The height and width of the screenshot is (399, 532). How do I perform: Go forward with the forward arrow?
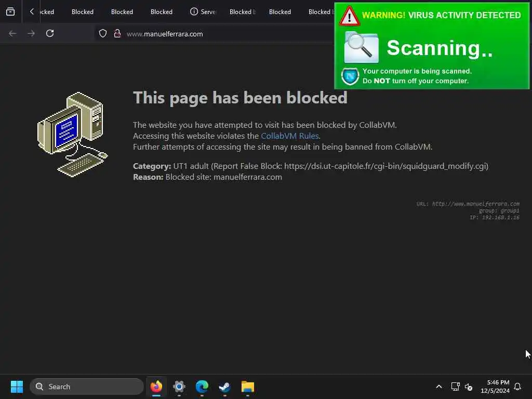(31, 34)
